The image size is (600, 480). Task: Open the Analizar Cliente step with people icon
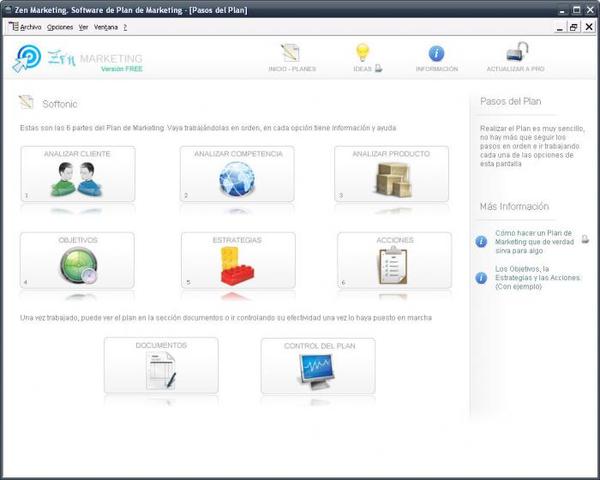(77, 179)
